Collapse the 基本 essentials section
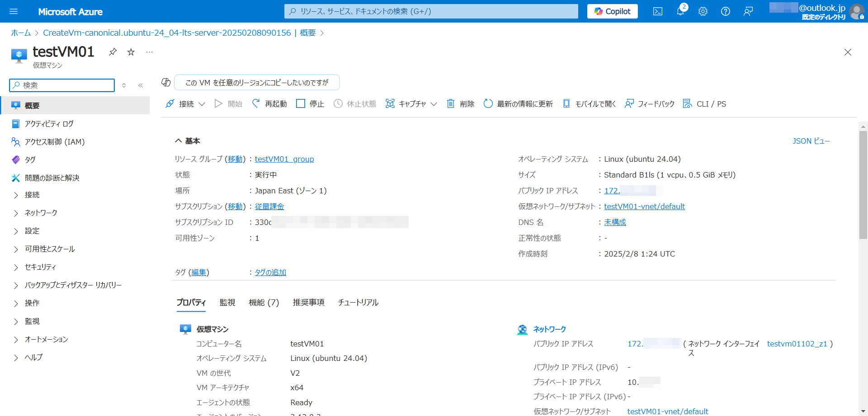 click(x=179, y=141)
